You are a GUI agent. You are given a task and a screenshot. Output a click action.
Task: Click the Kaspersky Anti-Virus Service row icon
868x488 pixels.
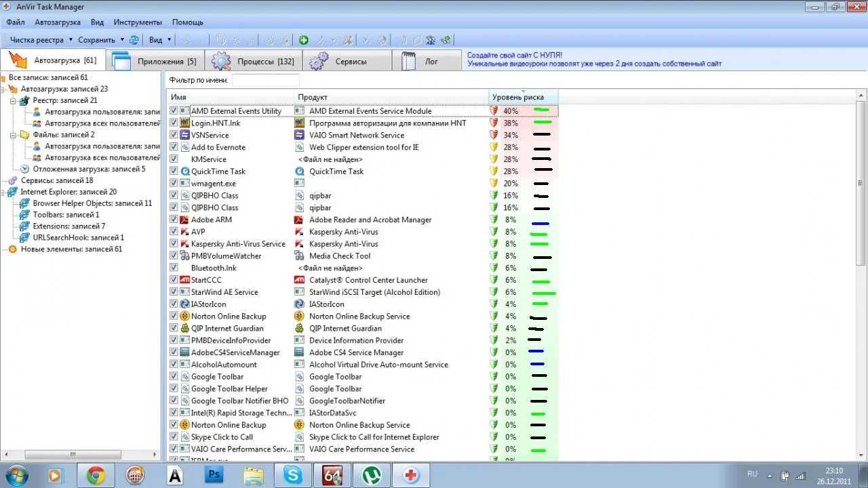pos(184,244)
